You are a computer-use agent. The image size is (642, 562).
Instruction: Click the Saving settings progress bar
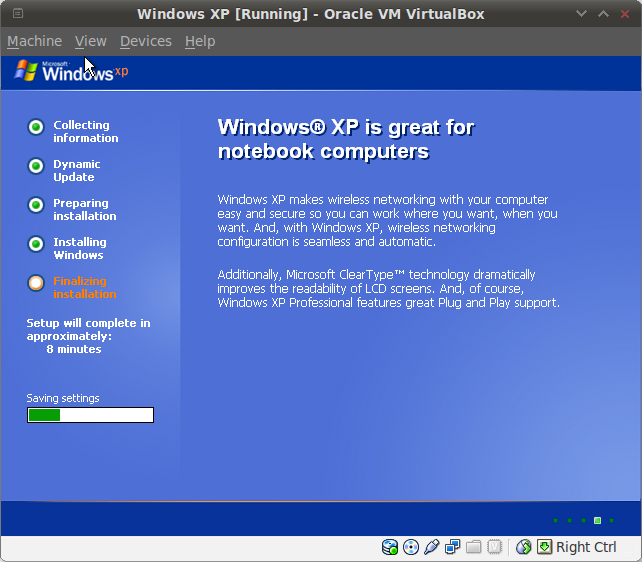pyautogui.click(x=90, y=415)
